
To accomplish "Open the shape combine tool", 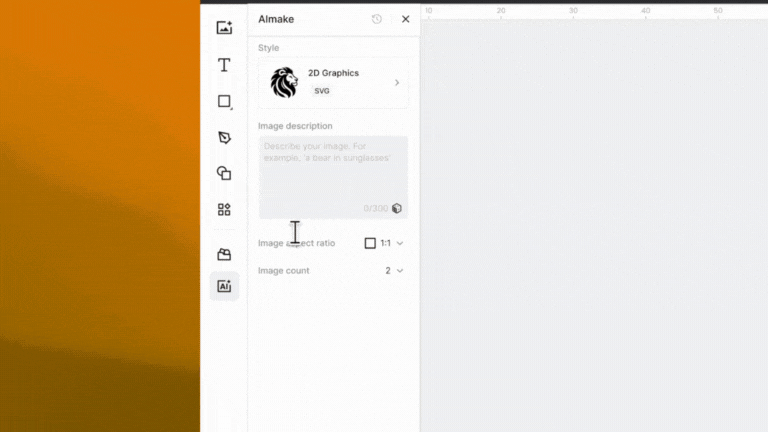I will tap(224, 173).
